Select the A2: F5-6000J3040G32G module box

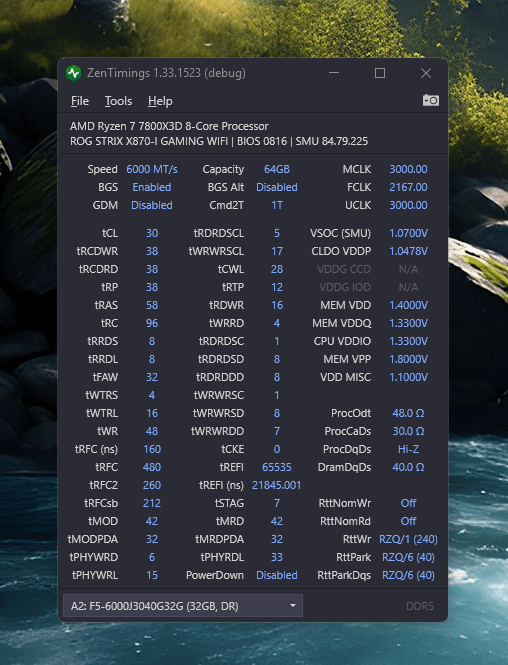tap(183, 606)
